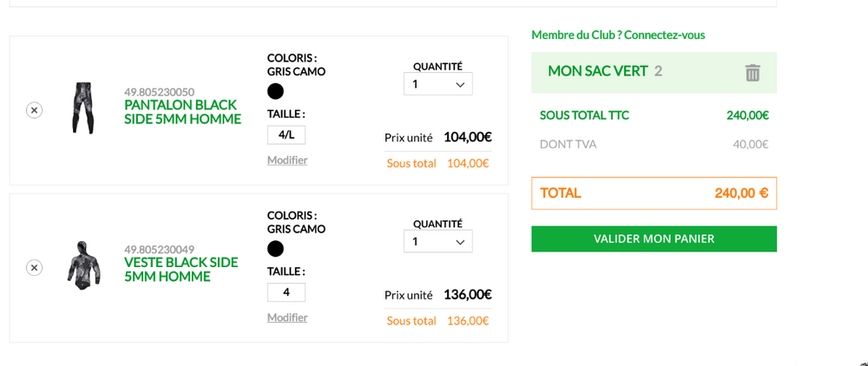Click the orange Total 240,00 € box
The width and height of the screenshot is (868, 366).
point(654,193)
